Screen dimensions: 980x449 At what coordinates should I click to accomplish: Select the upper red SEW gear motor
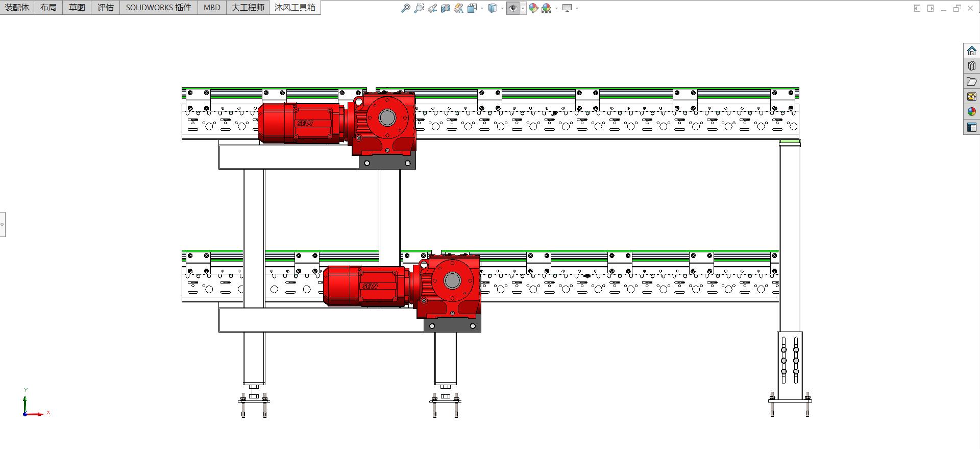337,123
